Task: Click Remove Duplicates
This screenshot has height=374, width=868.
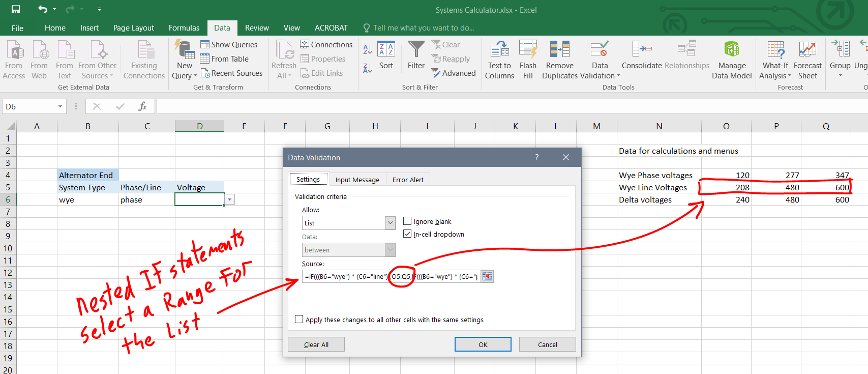Action: [560, 60]
